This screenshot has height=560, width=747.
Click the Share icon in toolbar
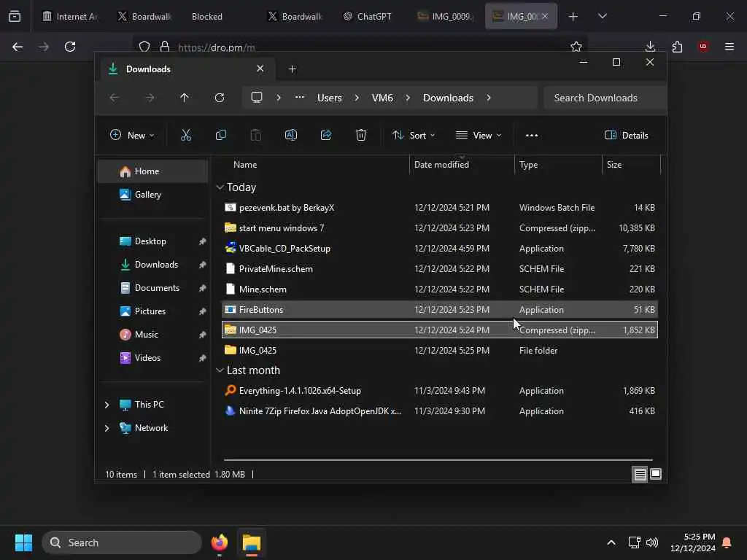tap(326, 135)
